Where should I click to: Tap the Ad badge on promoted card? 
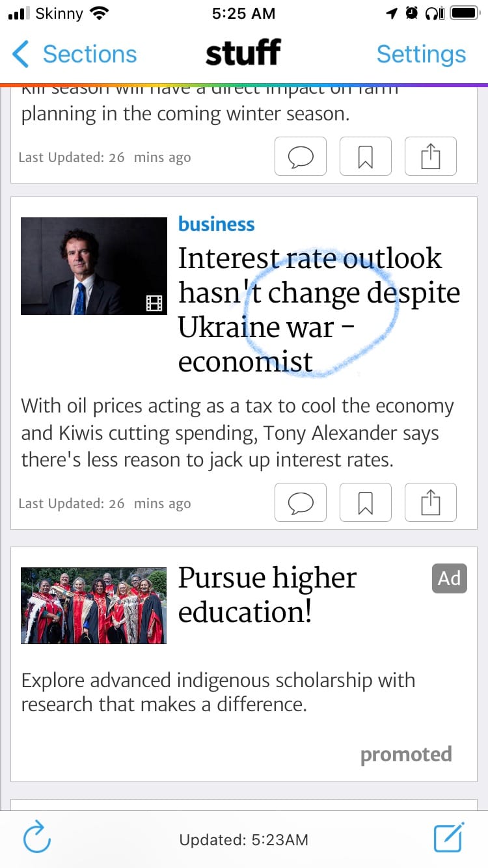[x=449, y=578]
